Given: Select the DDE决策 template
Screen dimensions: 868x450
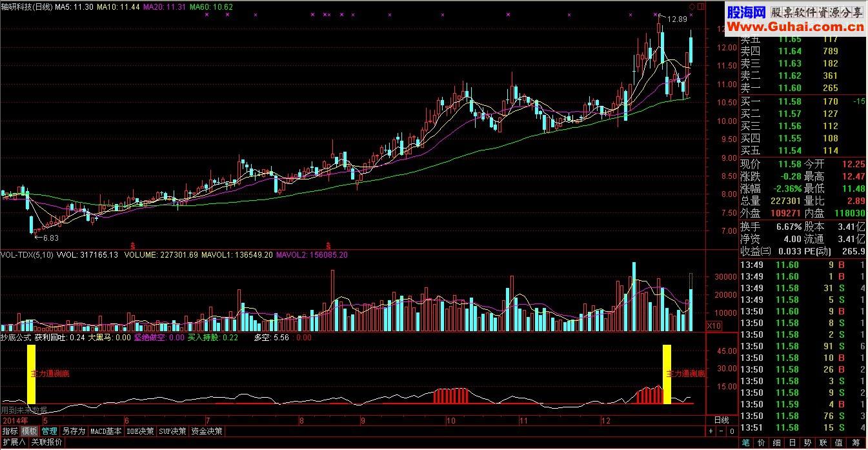Looking at the screenshot, I should (x=141, y=431).
